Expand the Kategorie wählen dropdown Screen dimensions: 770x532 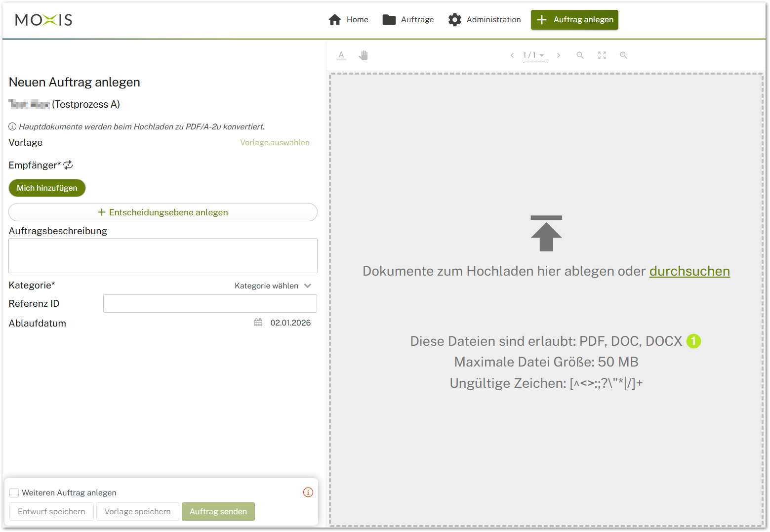(x=273, y=286)
